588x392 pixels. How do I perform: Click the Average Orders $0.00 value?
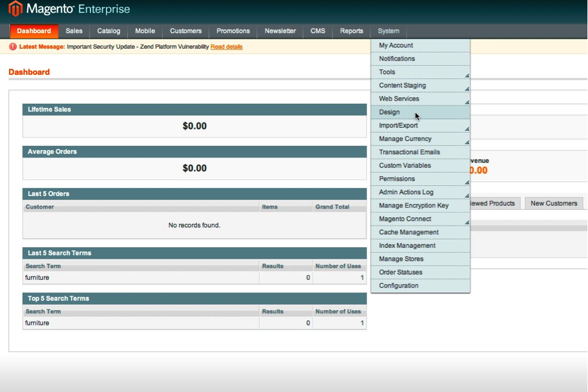pos(194,168)
